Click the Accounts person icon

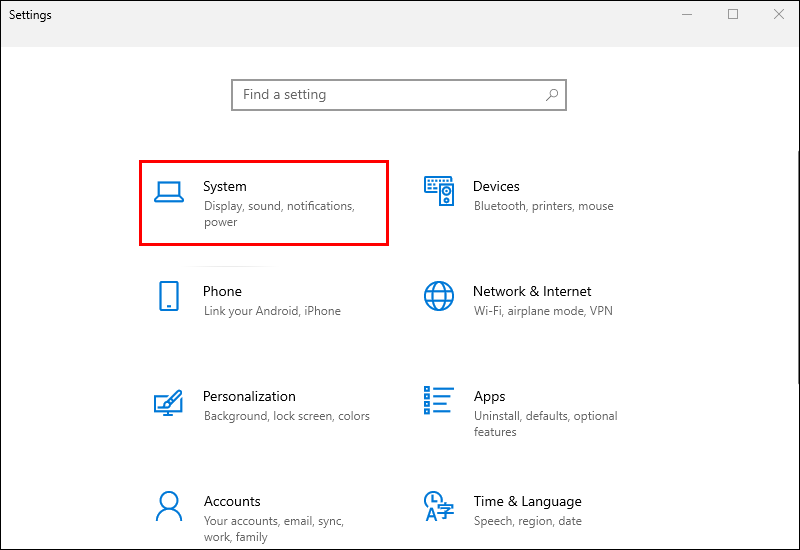[168, 506]
